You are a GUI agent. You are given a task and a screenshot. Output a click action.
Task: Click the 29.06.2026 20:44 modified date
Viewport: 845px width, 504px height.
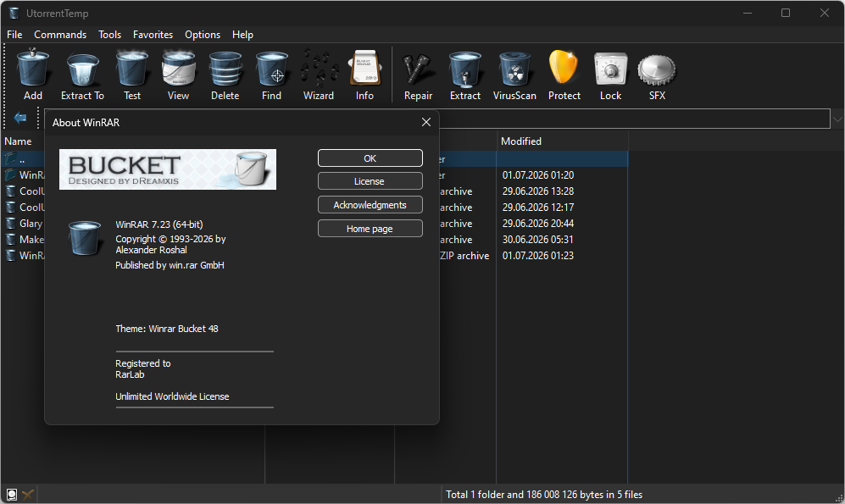click(x=538, y=224)
